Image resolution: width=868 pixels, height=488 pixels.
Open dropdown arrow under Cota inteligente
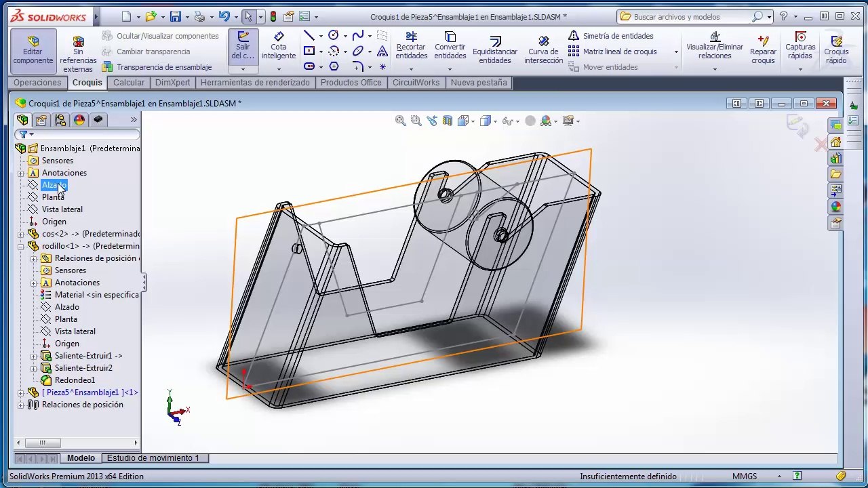tap(279, 69)
